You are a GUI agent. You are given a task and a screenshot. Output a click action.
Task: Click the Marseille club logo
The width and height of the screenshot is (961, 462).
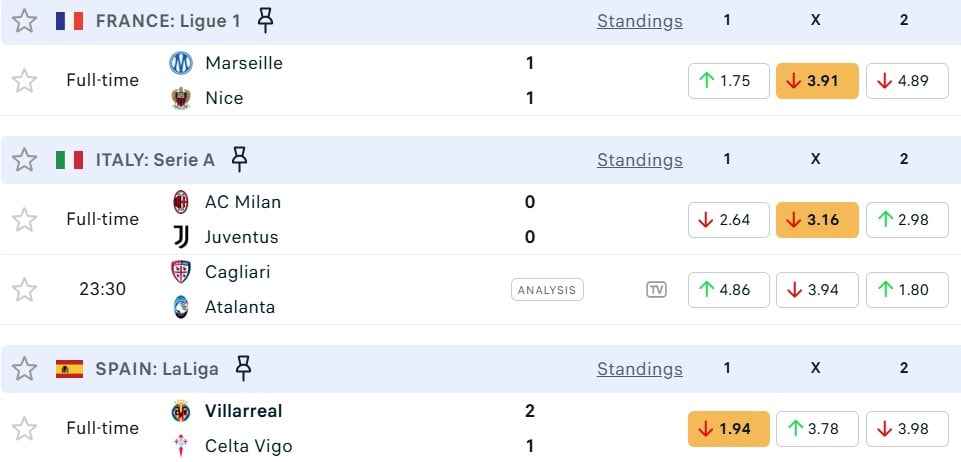pyautogui.click(x=181, y=63)
